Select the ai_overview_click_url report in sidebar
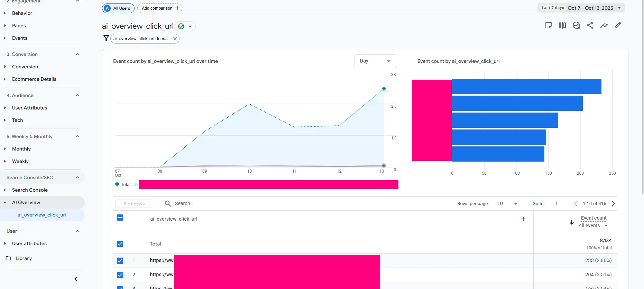This screenshot has height=289, width=644. (42, 215)
